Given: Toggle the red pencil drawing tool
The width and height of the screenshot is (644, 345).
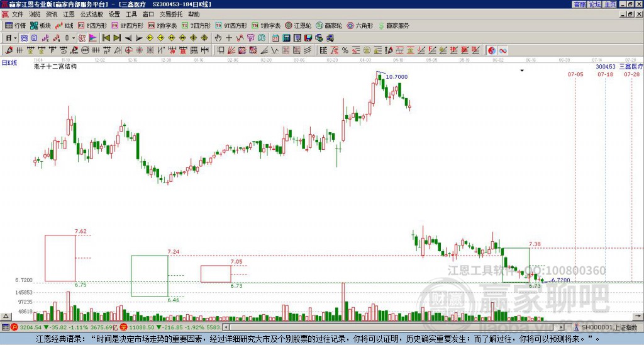Looking at the screenshot, I should (x=9, y=50).
